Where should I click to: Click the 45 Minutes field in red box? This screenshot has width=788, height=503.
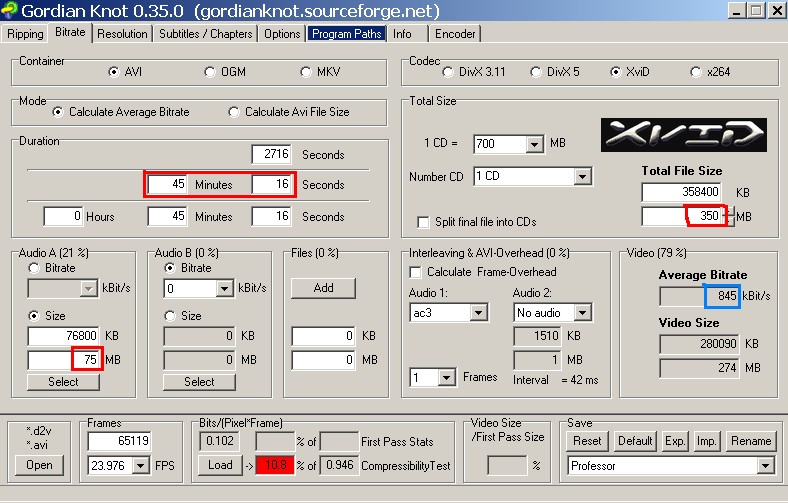(x=168, y=184)
